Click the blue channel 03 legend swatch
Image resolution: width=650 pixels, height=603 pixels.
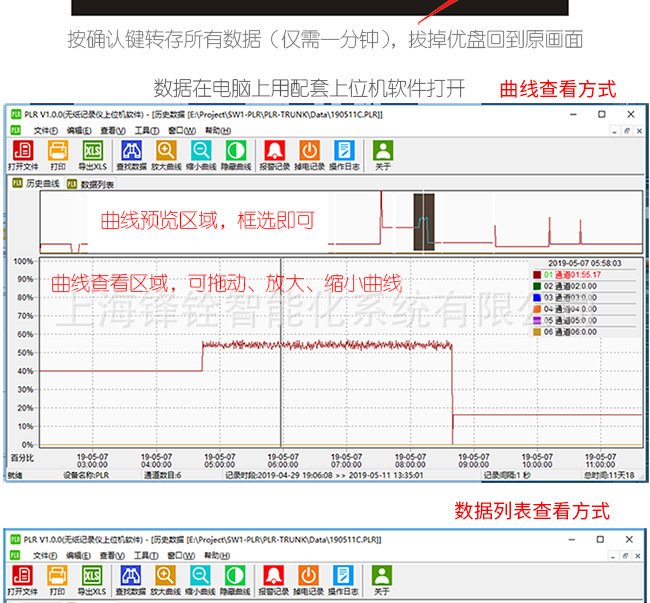(x=537, y=297)
